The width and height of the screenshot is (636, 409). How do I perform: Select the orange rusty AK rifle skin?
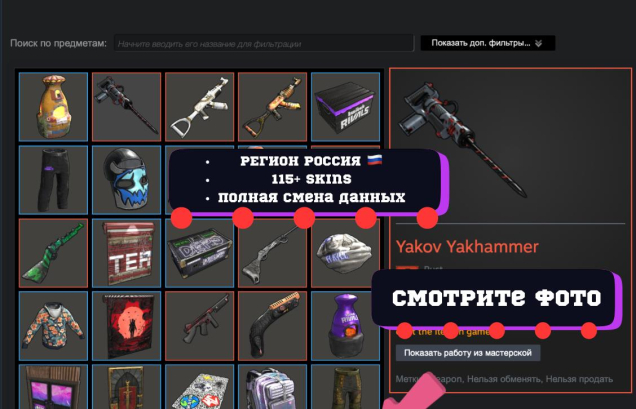272,107
